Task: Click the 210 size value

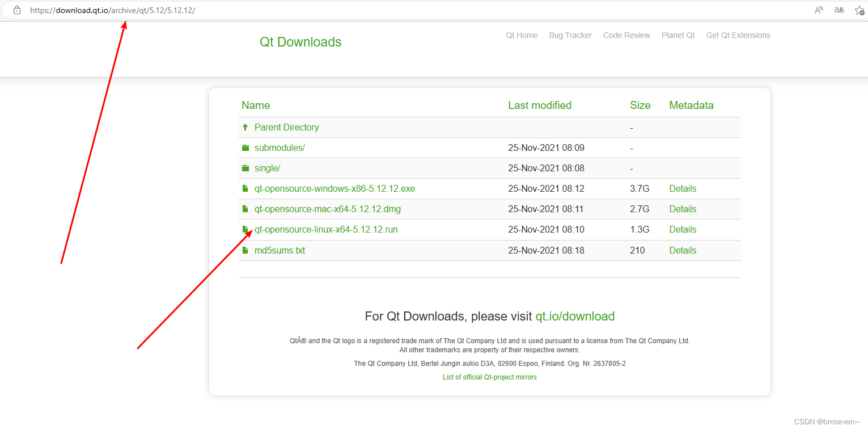Action: (637, 250)
